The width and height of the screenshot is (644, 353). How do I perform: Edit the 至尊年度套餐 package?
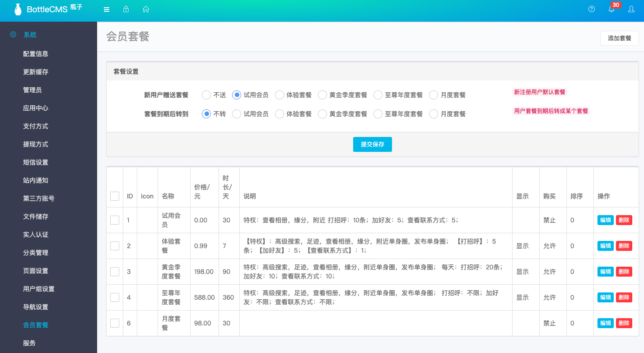605,297
